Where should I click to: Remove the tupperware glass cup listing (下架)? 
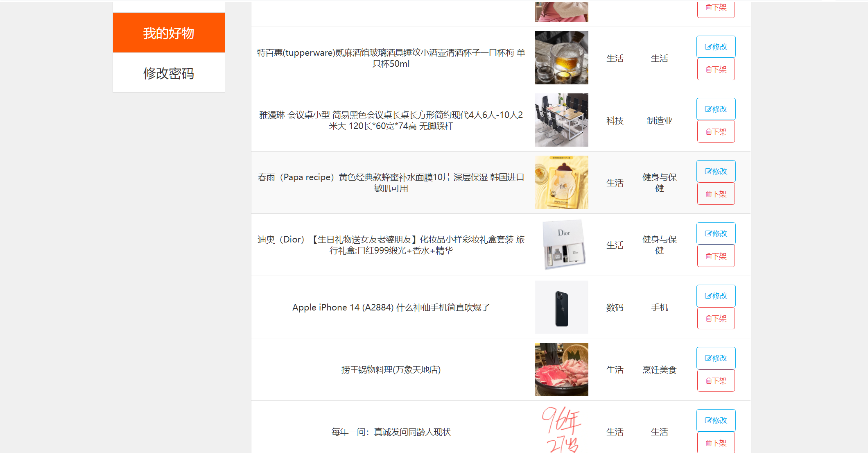[716, 69]
